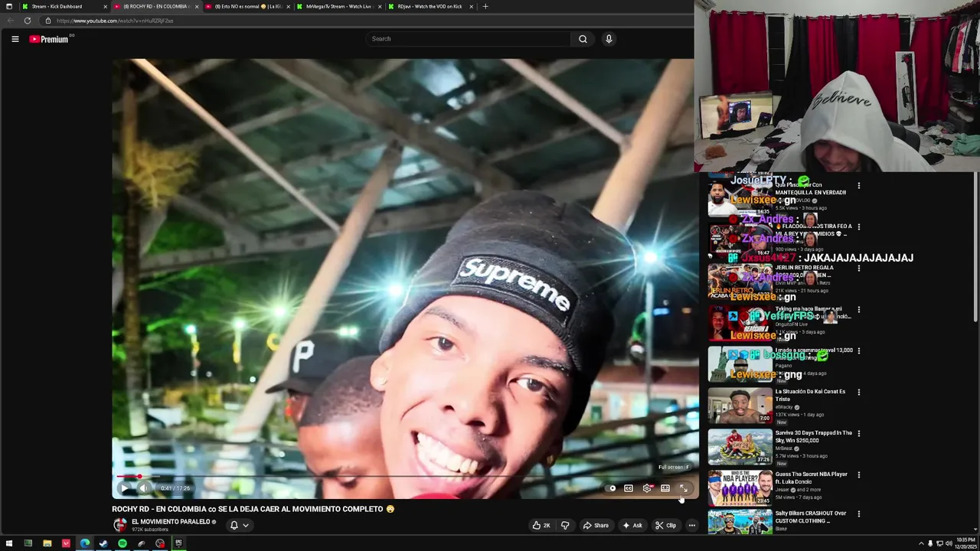Dislike the video with thumbs down

click(x=565, y=526)
